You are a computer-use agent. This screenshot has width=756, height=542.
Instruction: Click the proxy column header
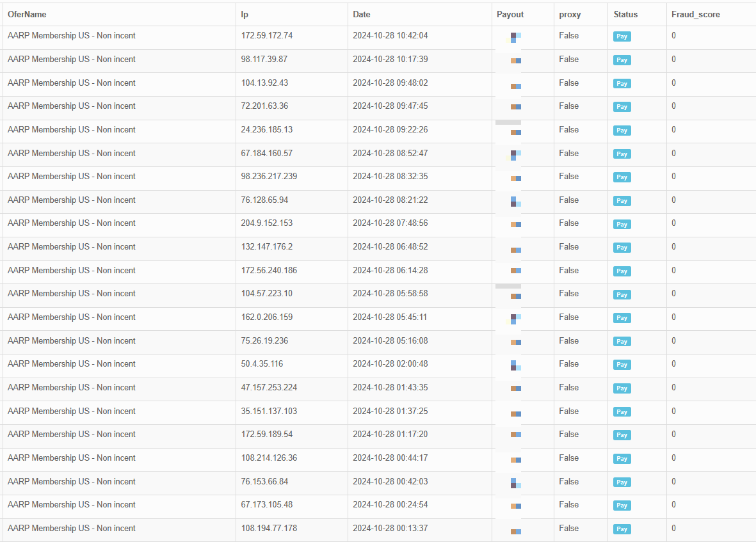click(570, 15)
